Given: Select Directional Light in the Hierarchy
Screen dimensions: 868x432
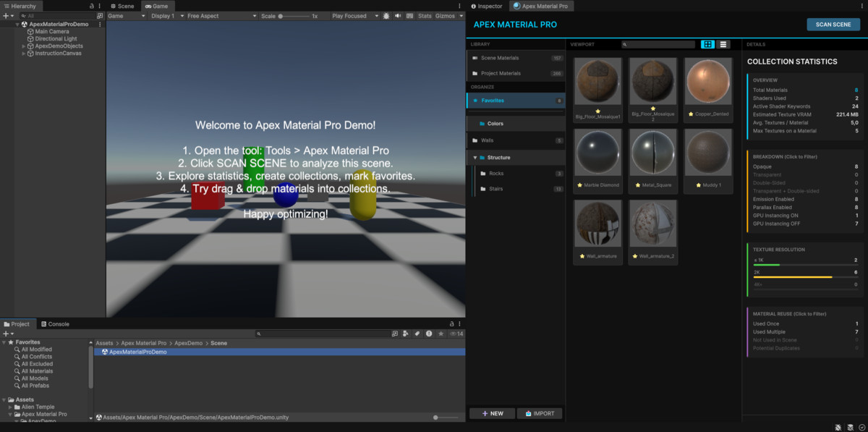Looking at the screenshot, I should coord(56,39).
